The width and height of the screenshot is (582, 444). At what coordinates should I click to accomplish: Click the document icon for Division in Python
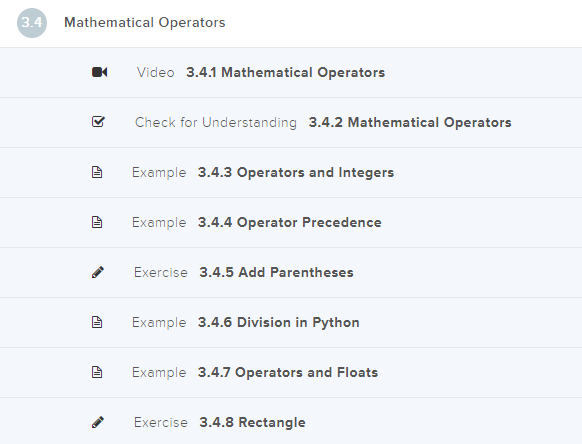tap(97, 322)
